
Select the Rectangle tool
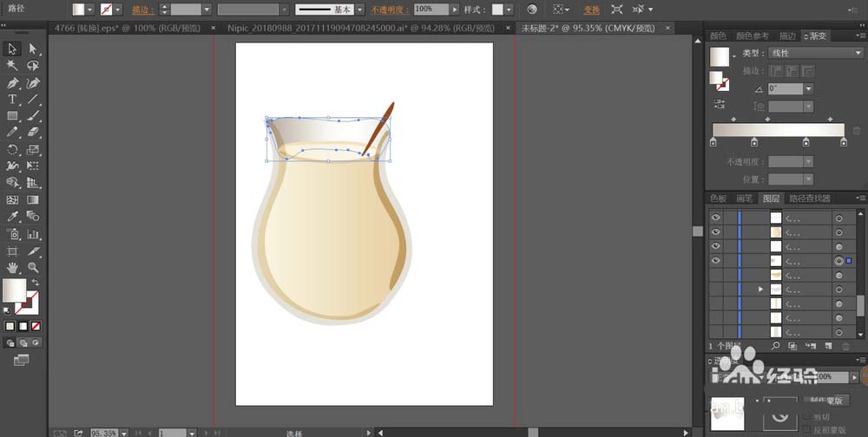[x=12, y=116]
